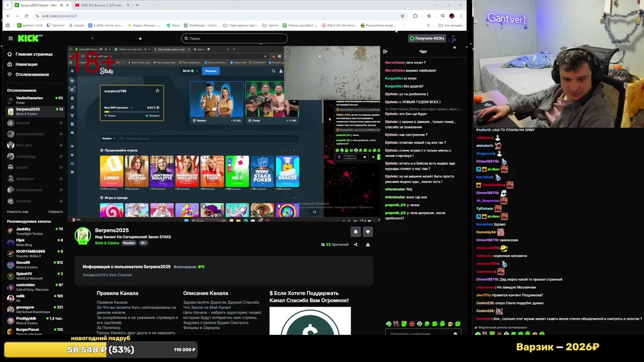Open the Trovo bookmark
This screenshot has width=644, height=362.
click(173, 25)
